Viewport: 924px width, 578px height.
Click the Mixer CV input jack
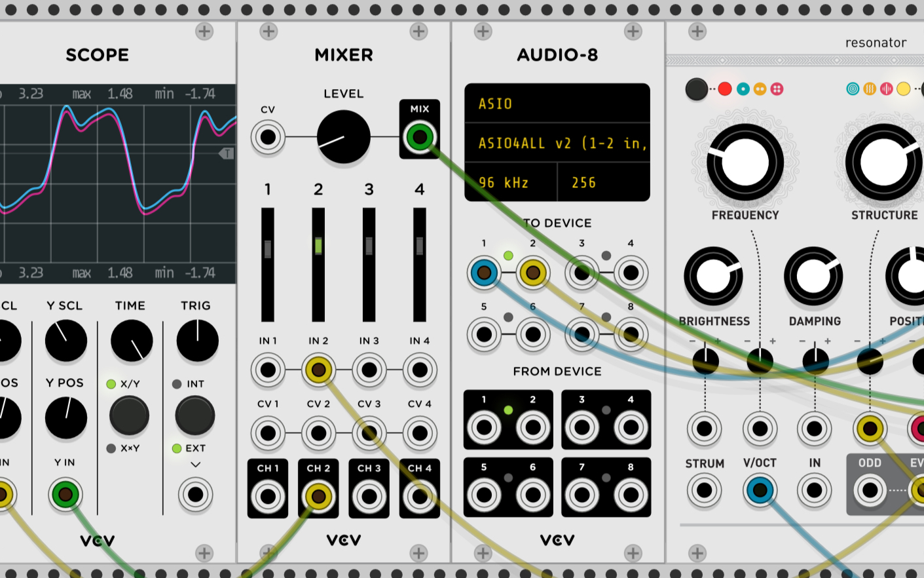[268, 138]
